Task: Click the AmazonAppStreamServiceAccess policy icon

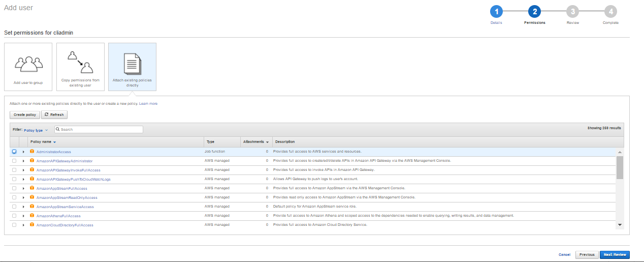Action: pyautogui.click(x=32, y=207)
